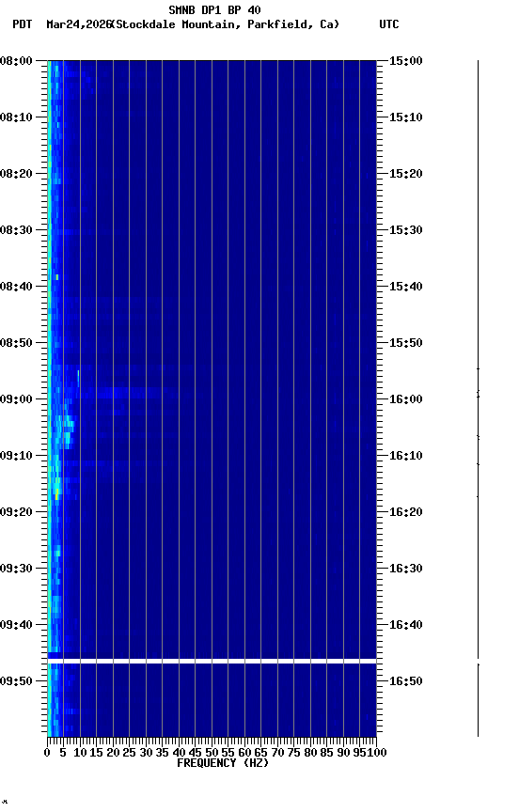Click the 09:30 PDT time label
The height and width of the screenshot is (812, 519).
16,570
